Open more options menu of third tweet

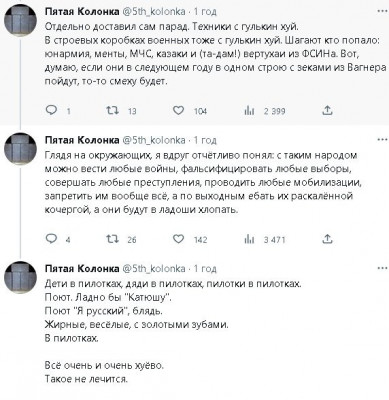click(x=382, y=269)
